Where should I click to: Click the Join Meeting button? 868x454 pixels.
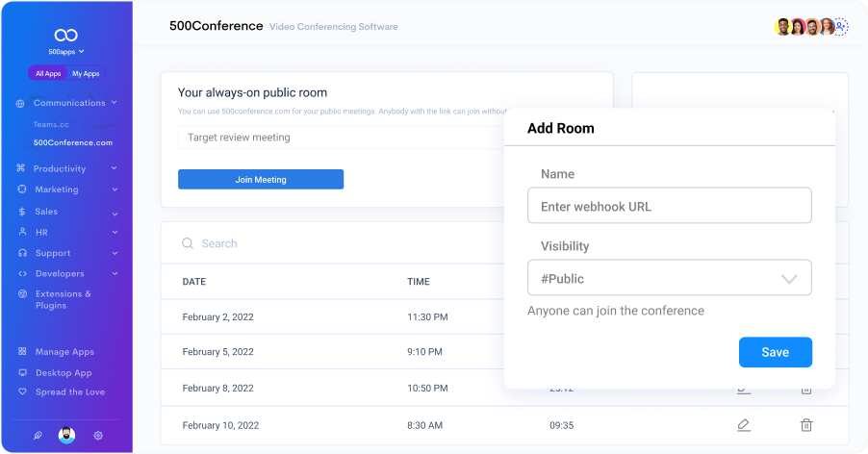(x=261, y=180)
